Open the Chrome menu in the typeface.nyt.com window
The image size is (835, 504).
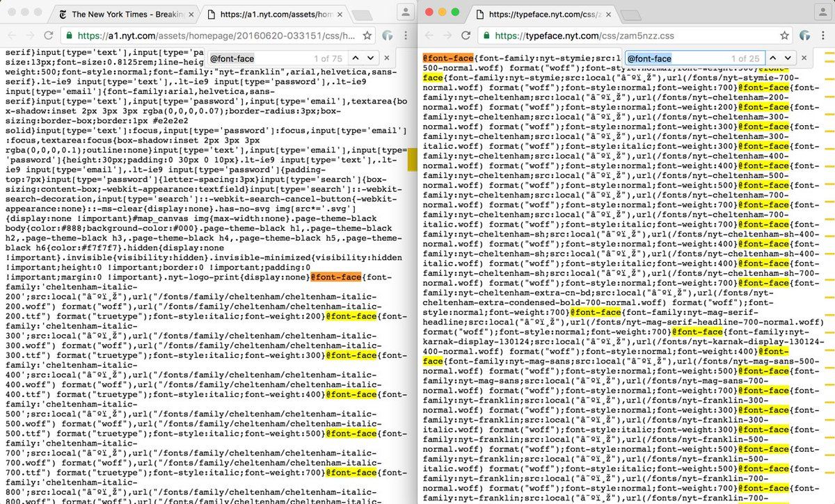coord(824,35)
